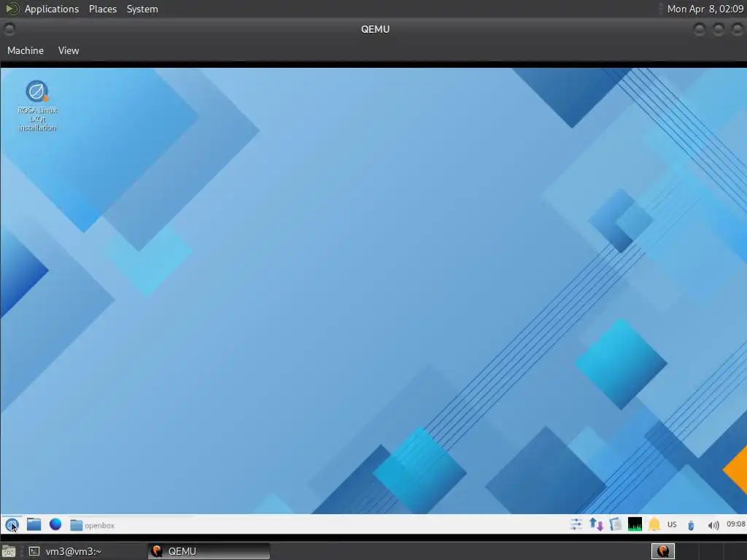Select the workspace thumbnail with QEMU icon

click(x=662, y=551)
